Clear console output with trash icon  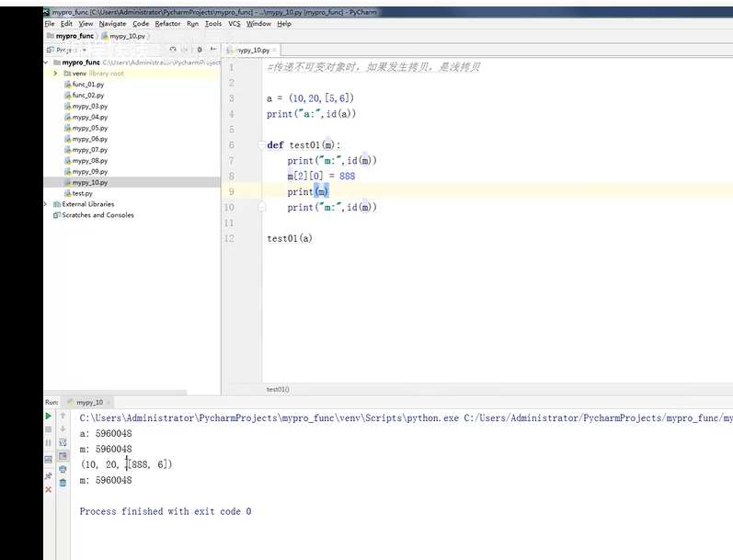click(63, 483)
